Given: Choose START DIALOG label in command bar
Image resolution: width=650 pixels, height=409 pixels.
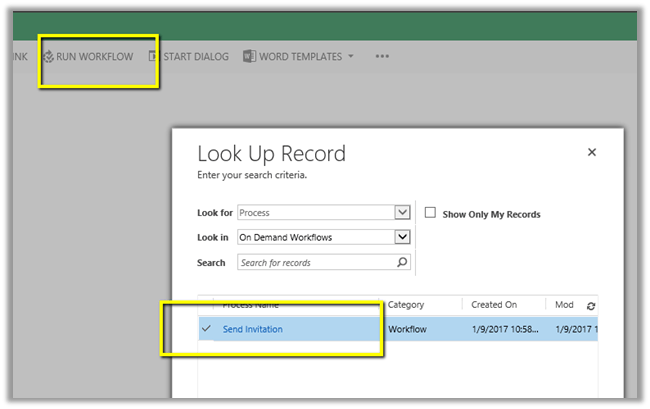Looking at the screenshot, I should (196, 57).
